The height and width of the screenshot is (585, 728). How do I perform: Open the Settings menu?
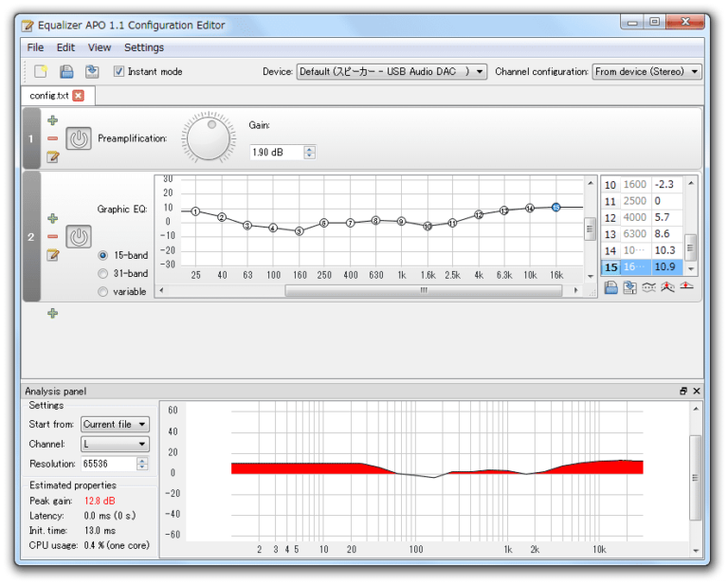pyautogui.click(x=144, y=47)
